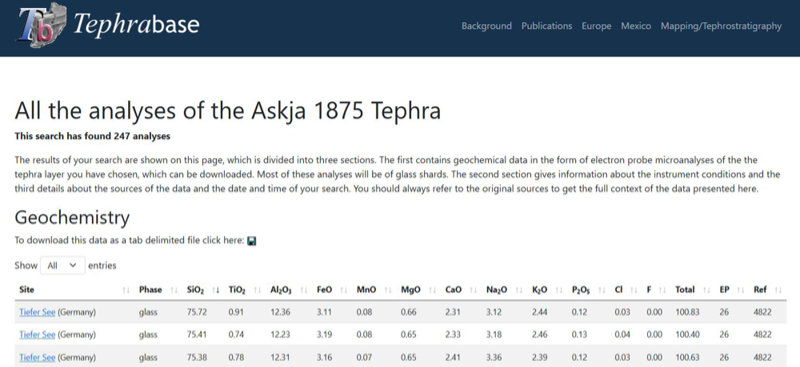
Task: Download tab delimited file via floppy icon
Action: (251, 240)
